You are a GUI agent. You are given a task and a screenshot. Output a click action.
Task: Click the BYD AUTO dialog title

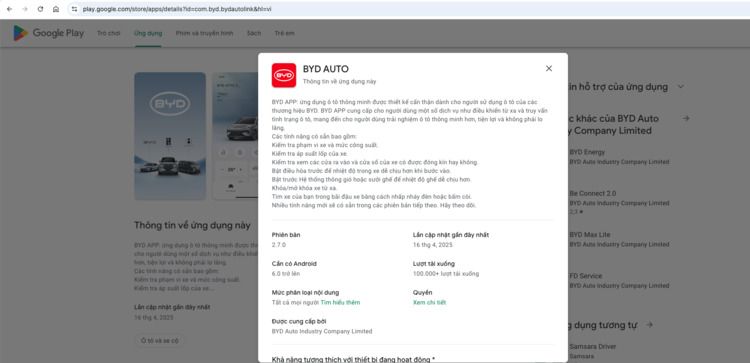(326, 69)
